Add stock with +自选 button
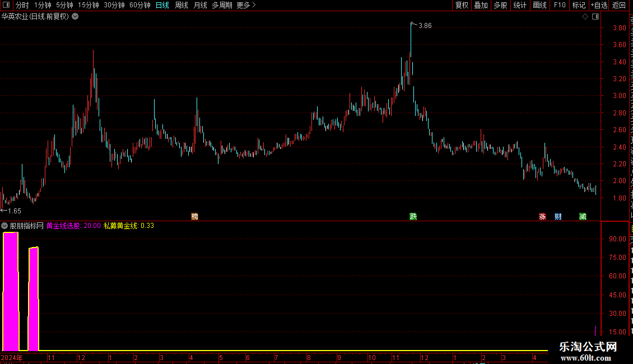Viewport: 633px width, 364px height. click(x=599, y=5)
